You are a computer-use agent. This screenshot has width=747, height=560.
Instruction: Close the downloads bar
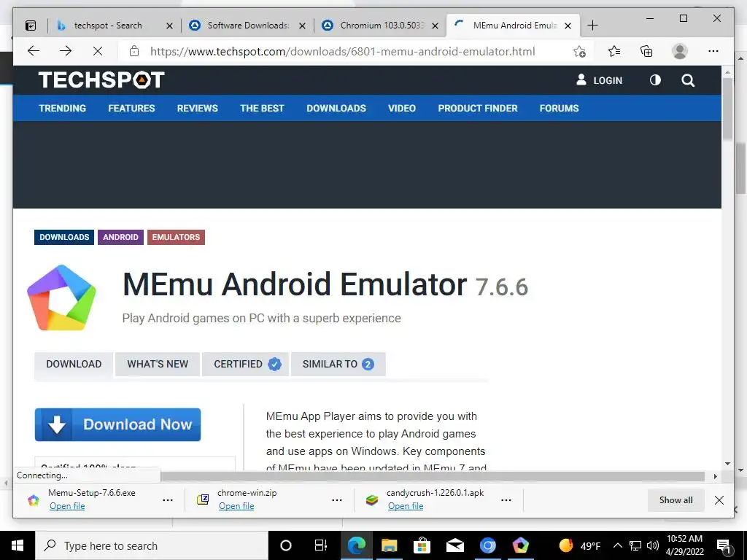click(719, 500)
